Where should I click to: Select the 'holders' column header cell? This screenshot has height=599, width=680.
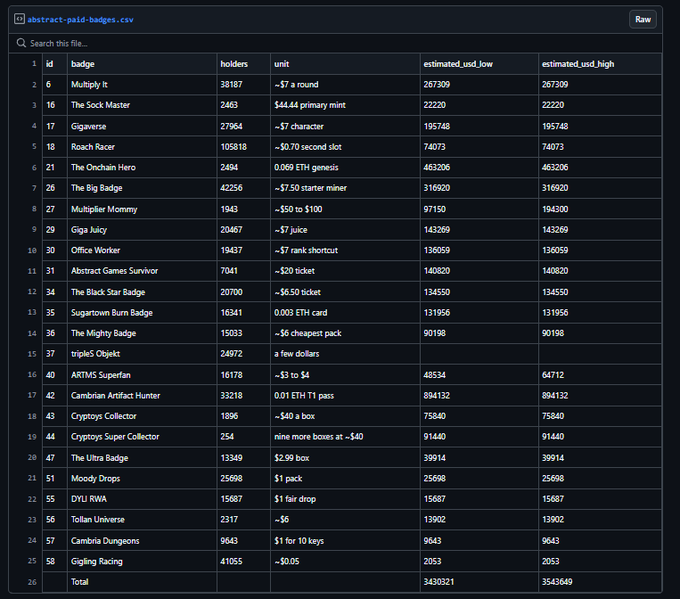(x=244, y=64)
